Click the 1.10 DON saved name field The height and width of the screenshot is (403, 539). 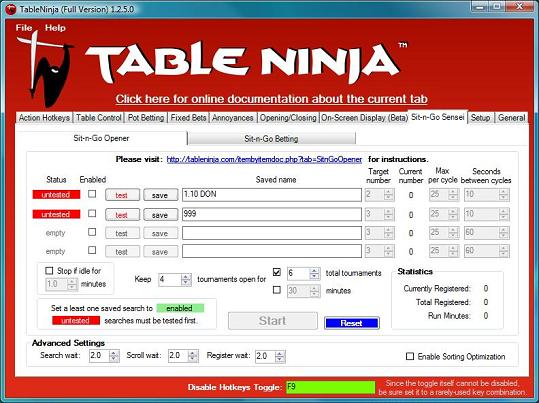(272, 195)
